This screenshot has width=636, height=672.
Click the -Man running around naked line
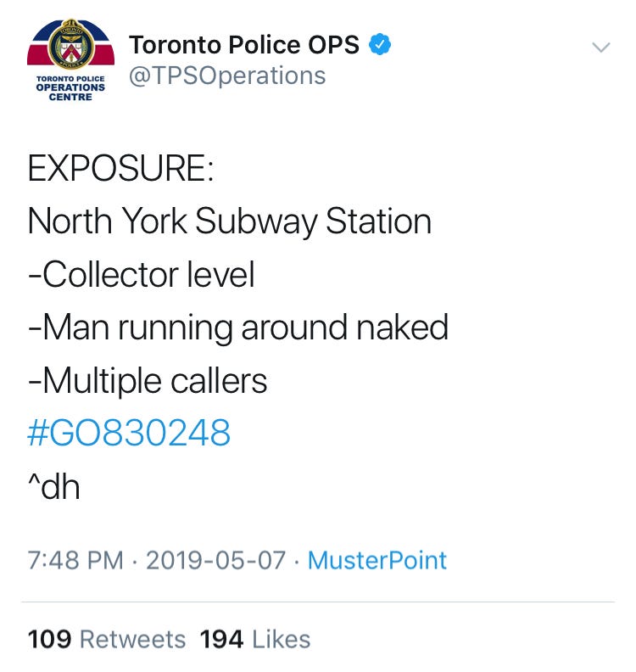click(x=238, y=328)
